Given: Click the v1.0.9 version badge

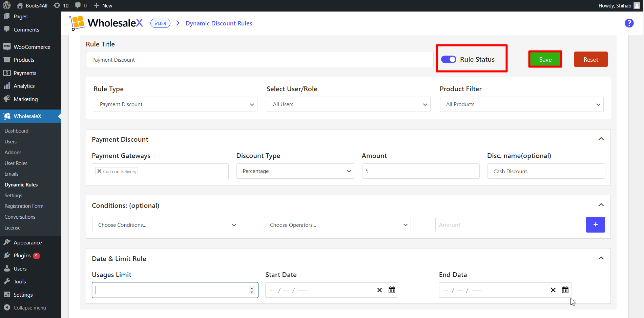Looking at the screenshot, I should point(160,23).
